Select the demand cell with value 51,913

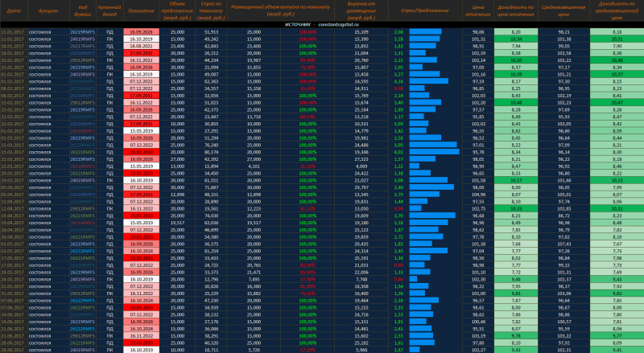(x=212, y=31)
